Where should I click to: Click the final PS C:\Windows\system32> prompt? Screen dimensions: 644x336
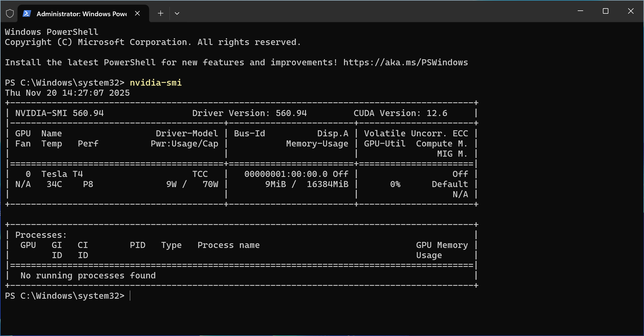point(65,296)
